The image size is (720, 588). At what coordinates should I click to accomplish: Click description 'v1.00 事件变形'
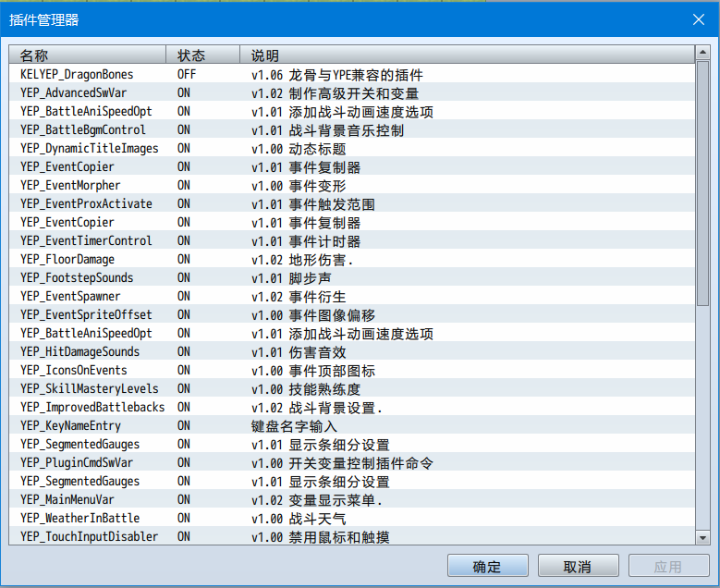point(299,186)
